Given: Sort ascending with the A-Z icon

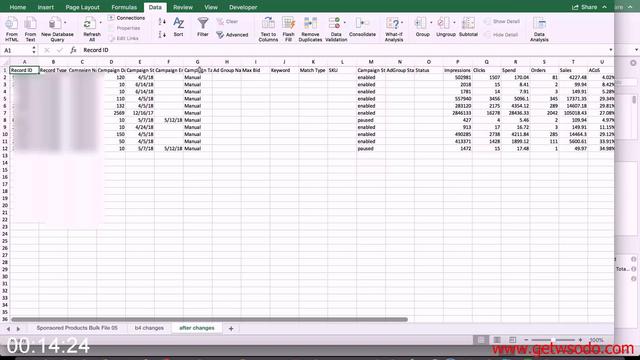Looking at the screenshot, I should 162,22.
